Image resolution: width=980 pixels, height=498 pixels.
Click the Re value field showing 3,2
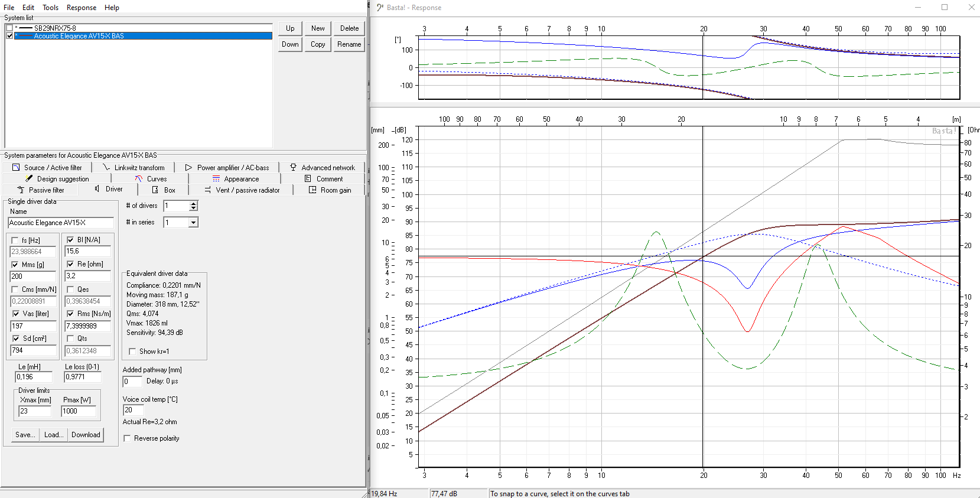88,276
